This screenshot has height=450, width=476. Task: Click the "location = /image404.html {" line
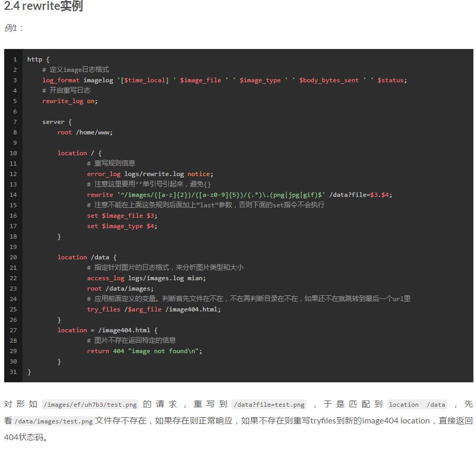107,330
